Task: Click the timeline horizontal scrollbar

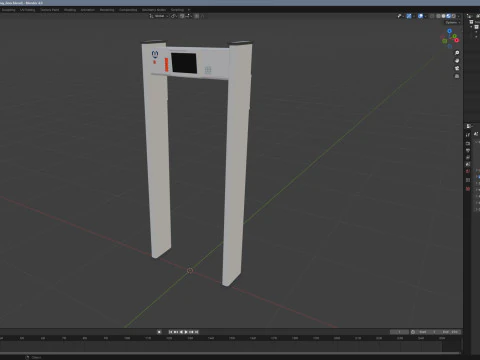Action: (230, 353)
